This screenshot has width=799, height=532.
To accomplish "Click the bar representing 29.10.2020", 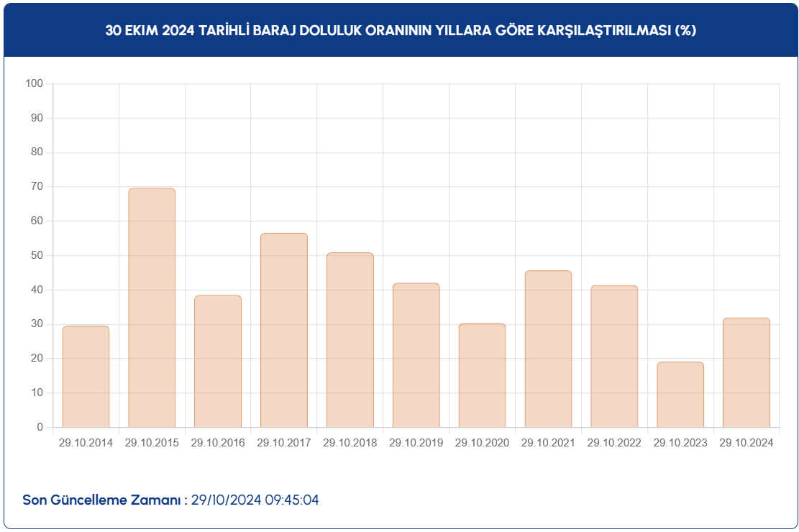I will click(x=482, y=375).
